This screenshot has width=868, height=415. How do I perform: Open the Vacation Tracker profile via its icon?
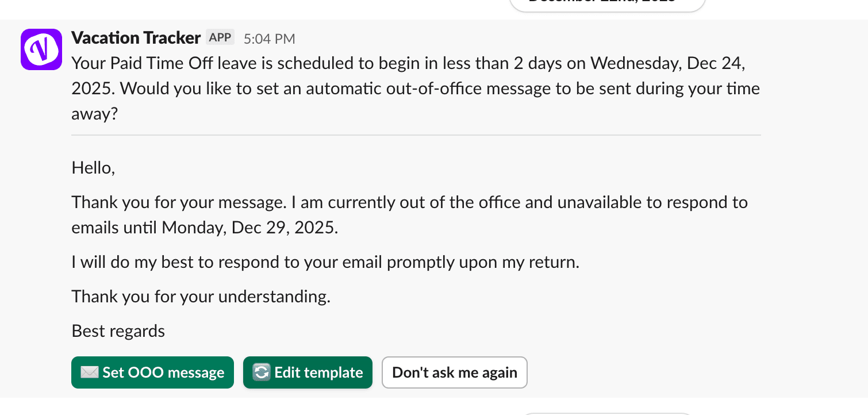point(41,49)
